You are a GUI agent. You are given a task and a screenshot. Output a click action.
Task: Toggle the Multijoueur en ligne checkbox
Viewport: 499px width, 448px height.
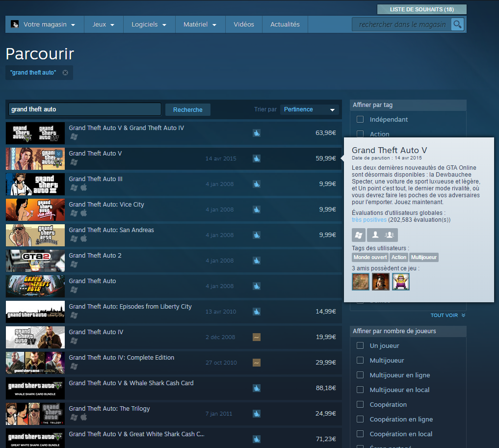click(x=360, y=375)
